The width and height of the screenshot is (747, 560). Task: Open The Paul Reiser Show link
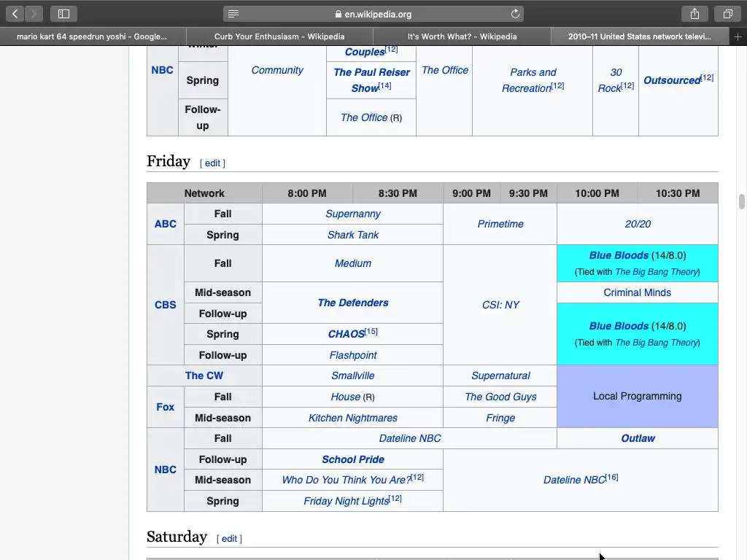click(371, 80)
